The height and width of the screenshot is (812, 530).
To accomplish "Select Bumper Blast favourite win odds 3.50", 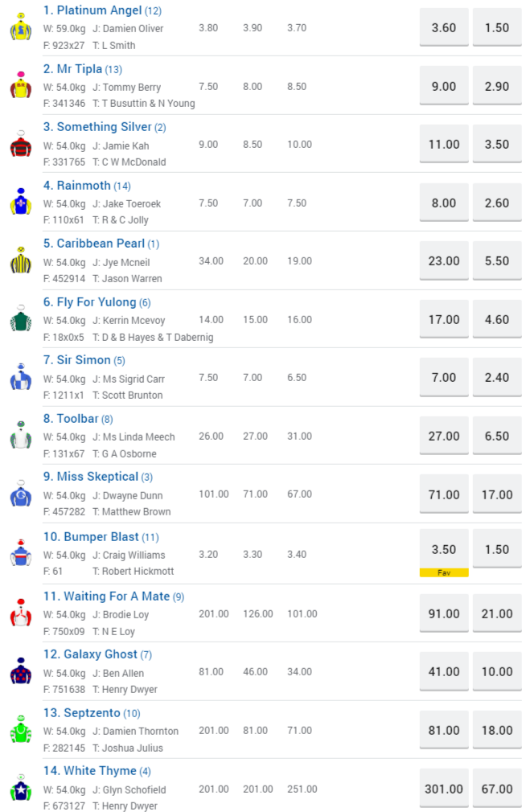I will (x=444, y=550).
